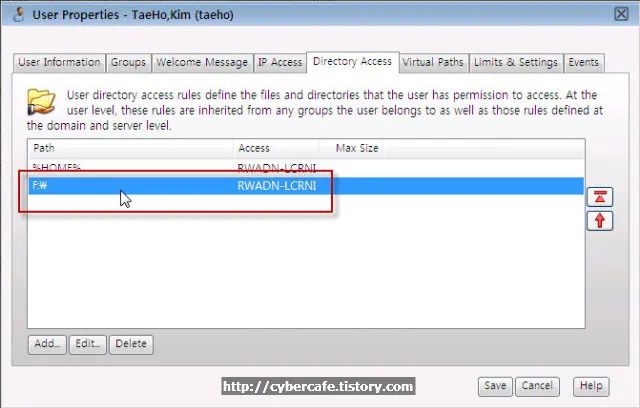The height and width of the screenshot is (408, 640).
Task: Save the user properties
Action: click(x=496, y=385)
